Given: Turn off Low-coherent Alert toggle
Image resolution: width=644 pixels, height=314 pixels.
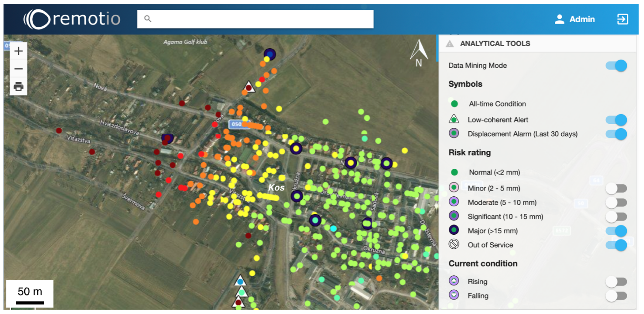Looking at the screenshot, I should coord(616,120).
